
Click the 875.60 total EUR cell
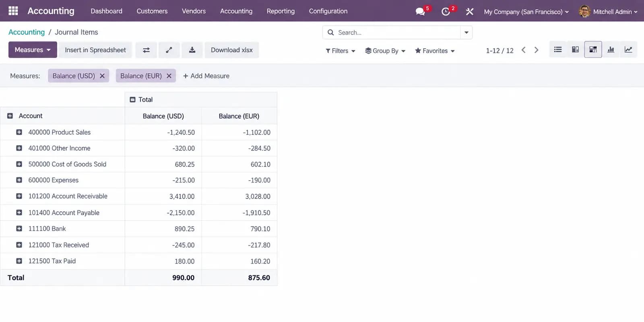[x=239, y=278]
